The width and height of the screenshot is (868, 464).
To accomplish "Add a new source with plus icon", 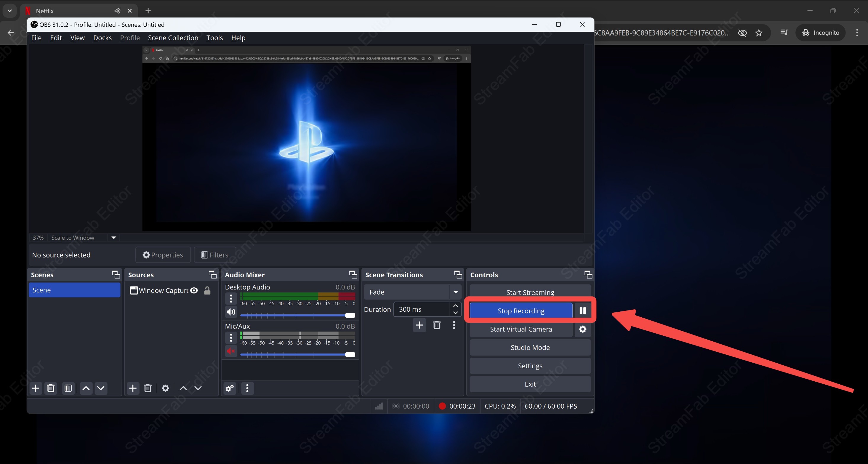I will [x=133, y=388].
